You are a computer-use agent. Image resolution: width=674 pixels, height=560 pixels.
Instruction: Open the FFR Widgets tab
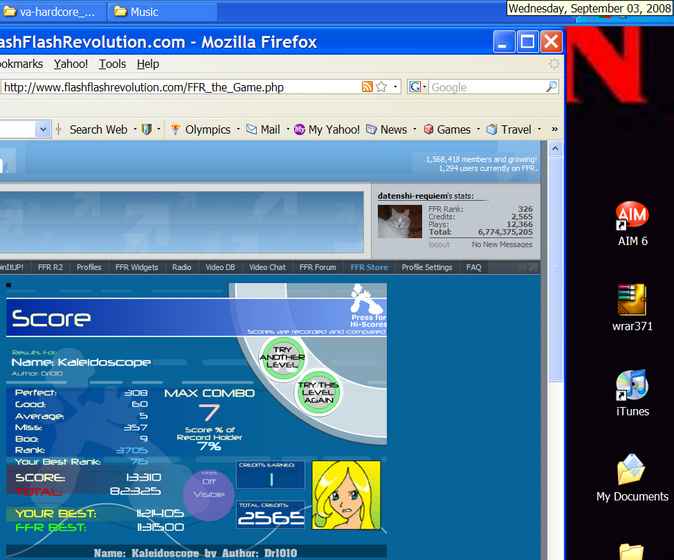tap(137, 267)
